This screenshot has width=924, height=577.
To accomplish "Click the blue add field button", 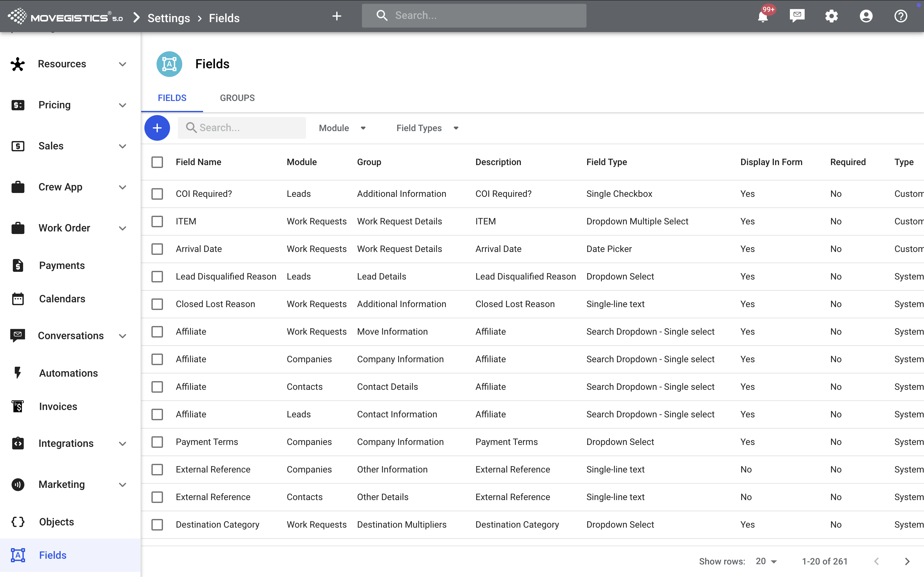I will [157, 128].
